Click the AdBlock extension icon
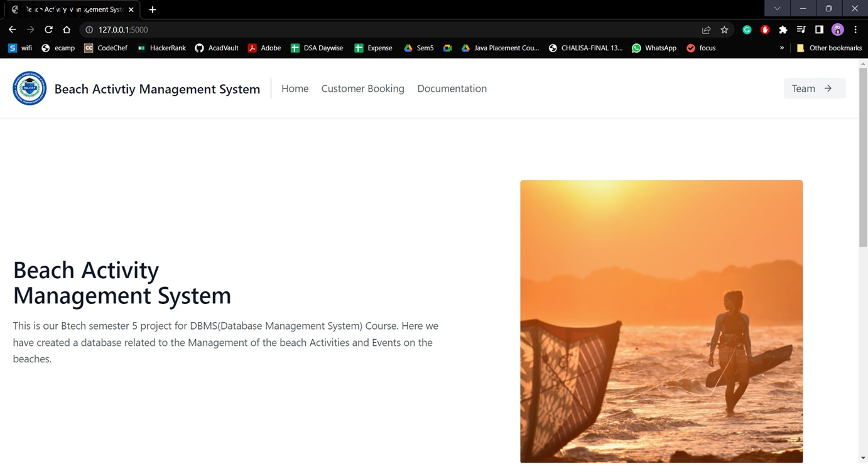The image size is (868, 469). pos(765,30)
